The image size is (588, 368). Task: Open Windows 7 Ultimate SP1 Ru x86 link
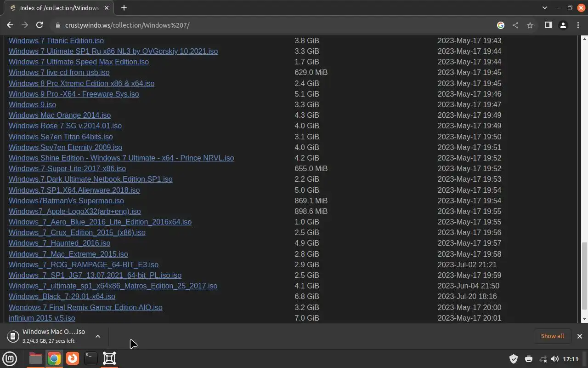click(113, 51)
